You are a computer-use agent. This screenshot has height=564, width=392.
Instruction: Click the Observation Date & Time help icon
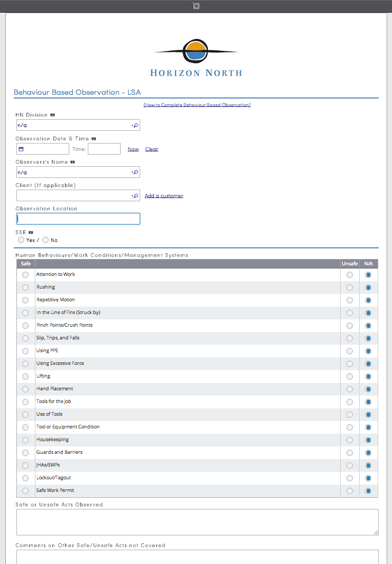[94, 138]
